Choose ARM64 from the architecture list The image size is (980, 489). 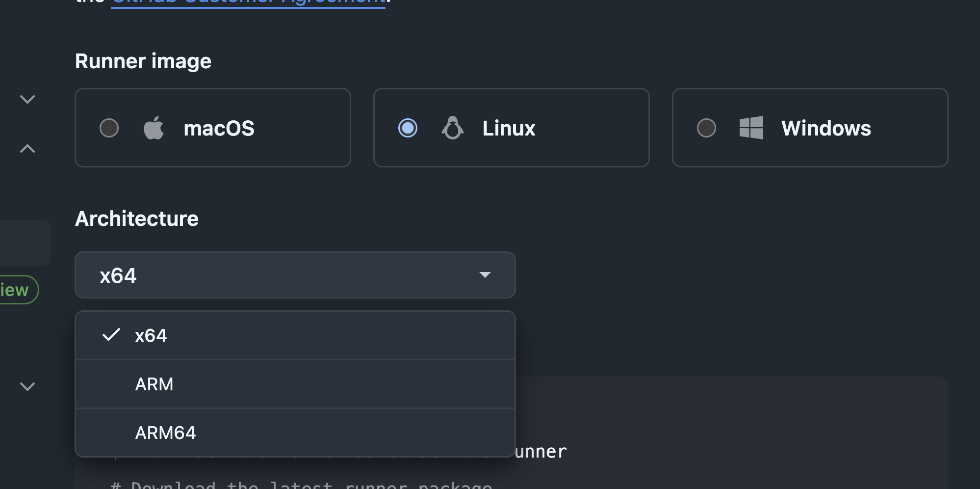pos(165,433)
